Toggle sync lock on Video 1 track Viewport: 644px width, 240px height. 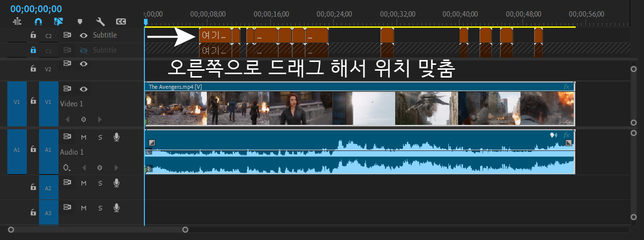67,89
